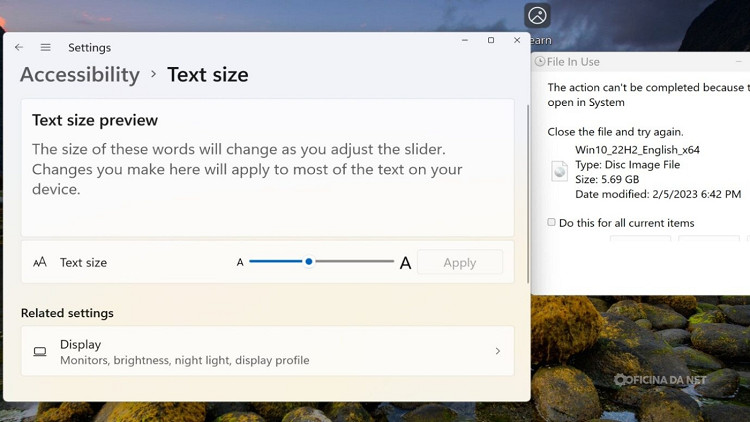Expand the Display chevron arrow

tap(498, 351)
